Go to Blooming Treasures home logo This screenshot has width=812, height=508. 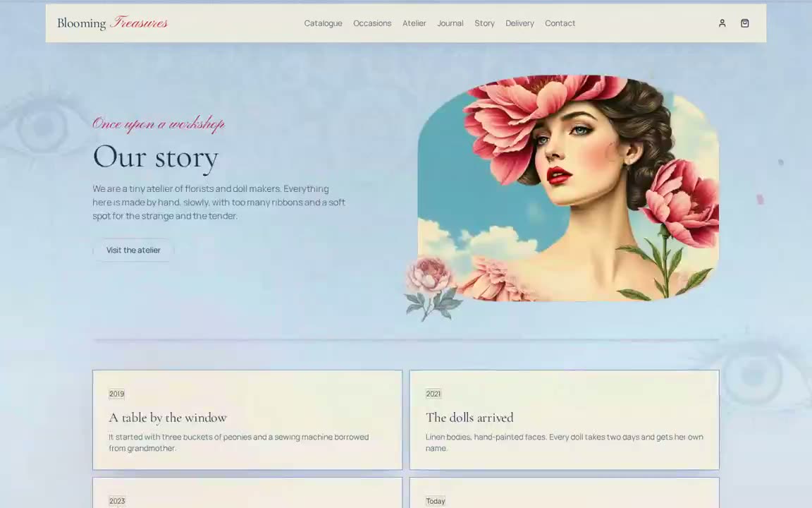coord(112,23)
